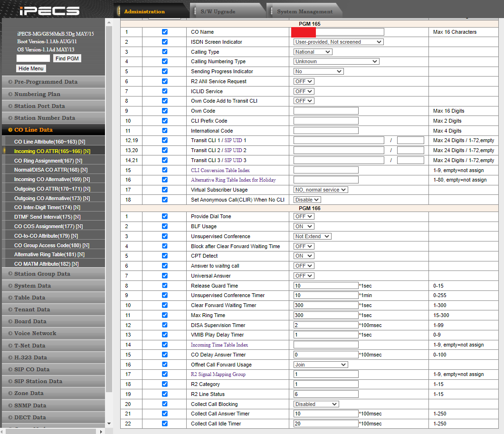Viewport: 504px width, 434px height.
Task: Expand the Pre-Programmed Data section
Action: (x=46, y=82)
